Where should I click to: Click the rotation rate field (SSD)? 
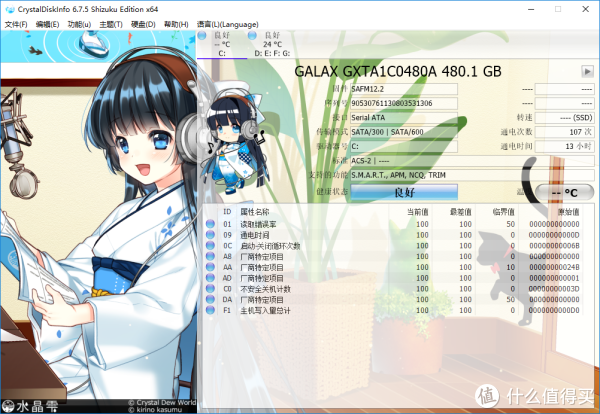pos(564,118)
